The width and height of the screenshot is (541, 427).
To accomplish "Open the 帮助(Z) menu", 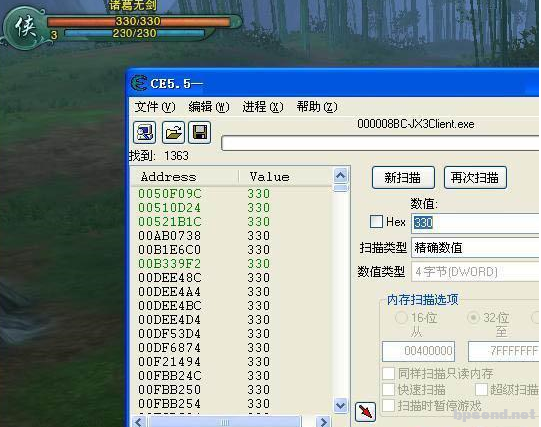I will point(317,107).
